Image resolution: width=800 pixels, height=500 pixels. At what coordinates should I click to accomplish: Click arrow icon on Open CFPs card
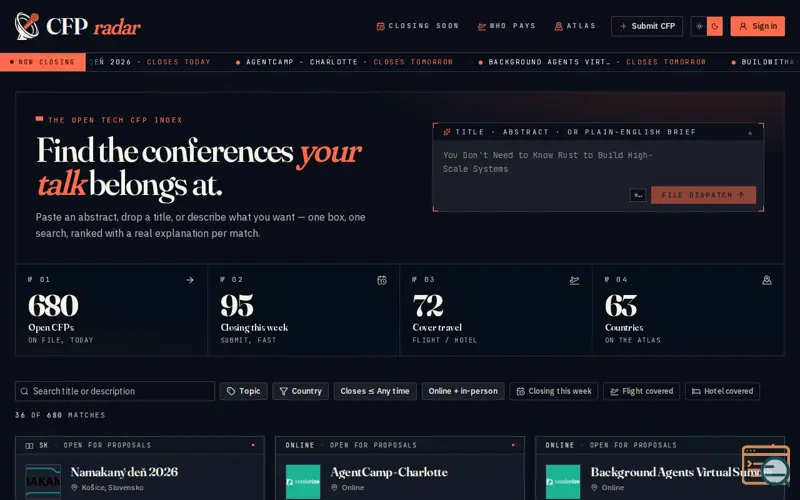(190, 280)
